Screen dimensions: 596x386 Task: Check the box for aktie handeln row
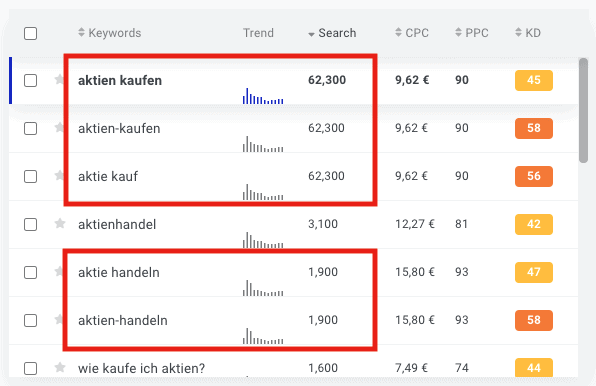pos(30,272)
